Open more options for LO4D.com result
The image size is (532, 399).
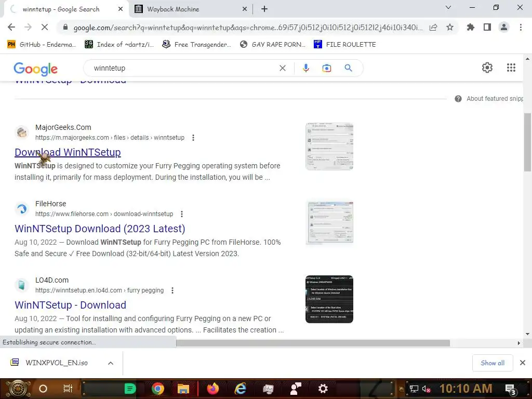172,290
